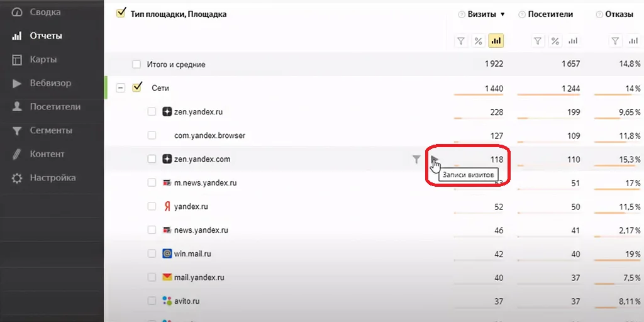Click the win.mail.ru site name
The height and width of the screenshot is (322, 644).
192,254
